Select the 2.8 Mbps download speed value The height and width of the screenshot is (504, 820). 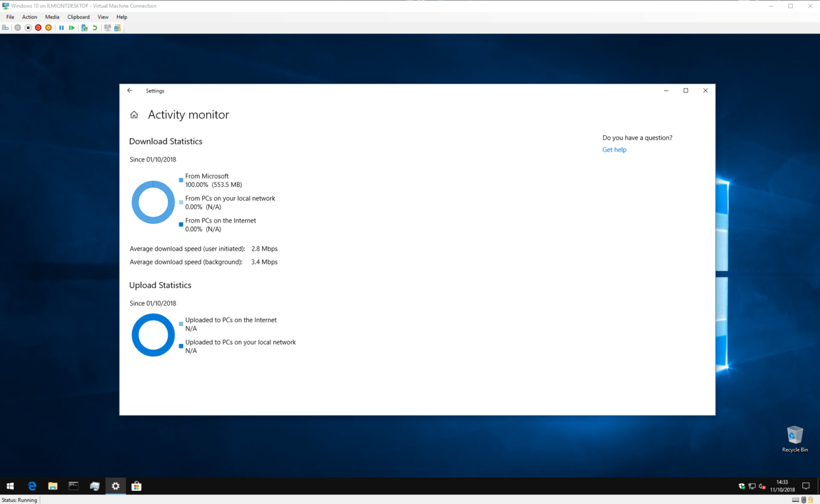click(x=265, y=249)
